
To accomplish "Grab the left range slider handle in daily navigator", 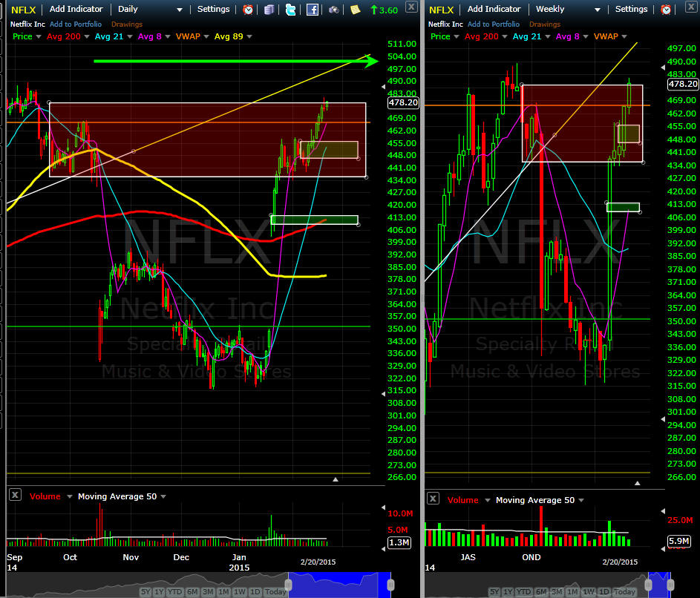I will (x=289, y=585).
